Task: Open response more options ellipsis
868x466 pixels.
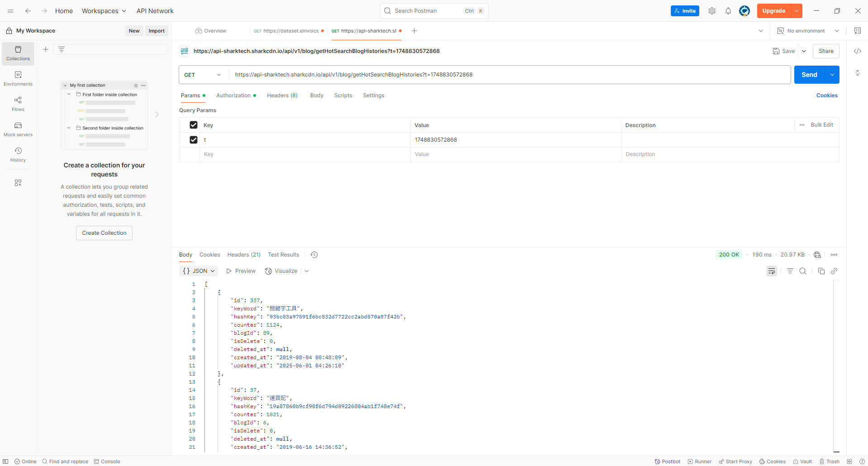Action: [x=834, y=255]
